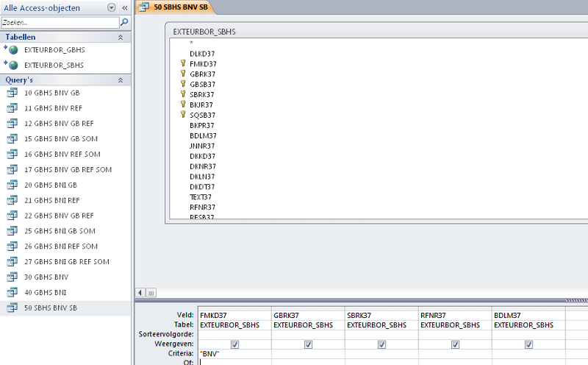Click query icon for 26 GBHS BNI REF SOM
588x365 pixels.
click(x=12, y=247)
